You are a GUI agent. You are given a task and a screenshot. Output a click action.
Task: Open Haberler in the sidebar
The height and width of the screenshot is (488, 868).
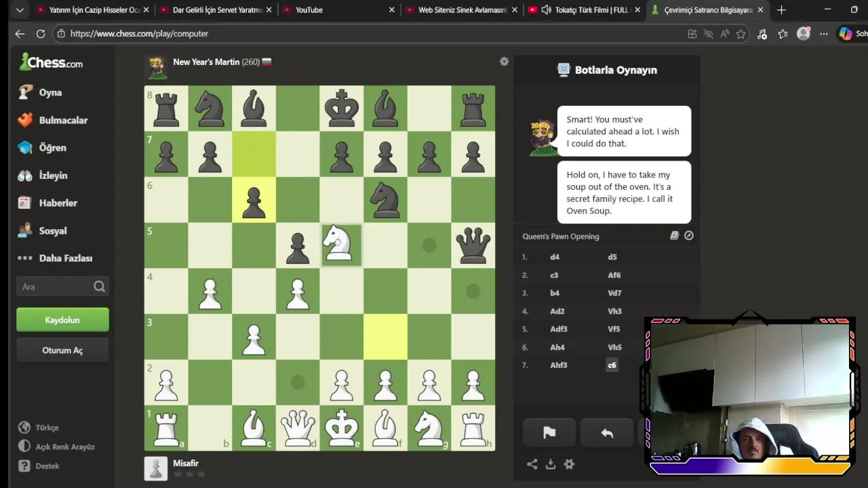48,203
